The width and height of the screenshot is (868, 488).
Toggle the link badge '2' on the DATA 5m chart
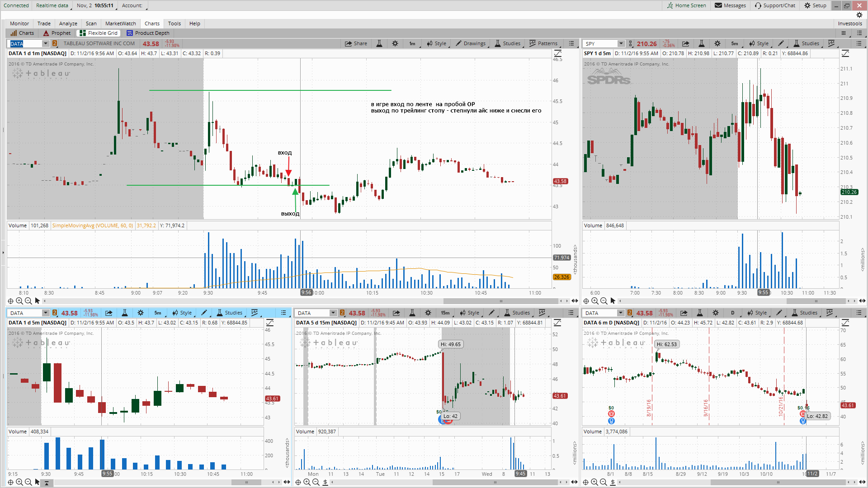pyautogui.click(x=54, y=313)
